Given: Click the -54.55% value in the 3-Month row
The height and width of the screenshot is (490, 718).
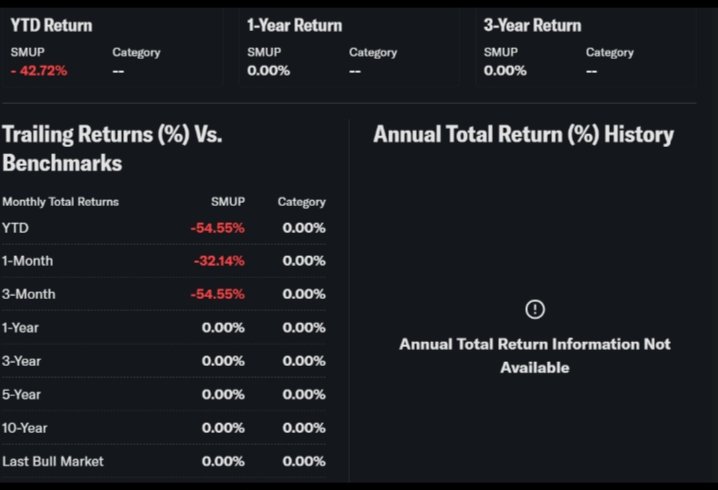Looking at the screenshot, I should coord(217,294).
